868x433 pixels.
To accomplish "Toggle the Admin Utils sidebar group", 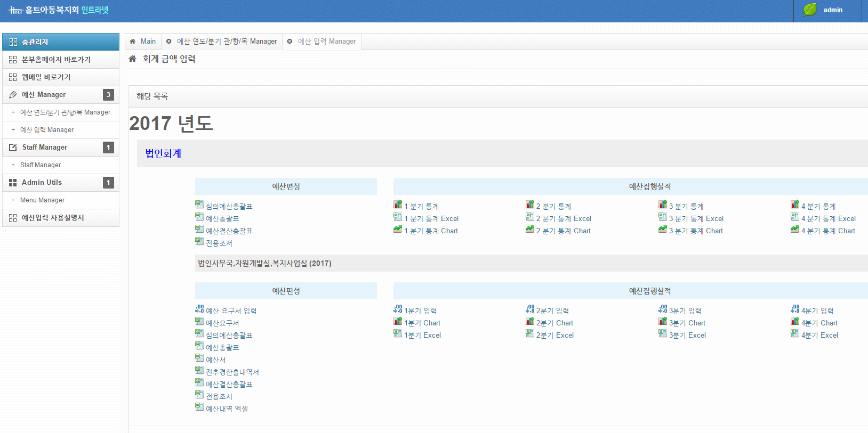I will tap(61, 183).
